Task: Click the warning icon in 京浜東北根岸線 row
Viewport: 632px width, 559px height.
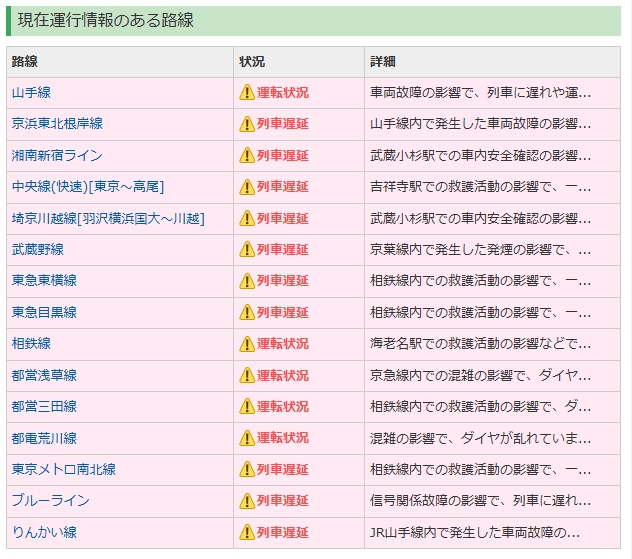Action: click(247, 124)
